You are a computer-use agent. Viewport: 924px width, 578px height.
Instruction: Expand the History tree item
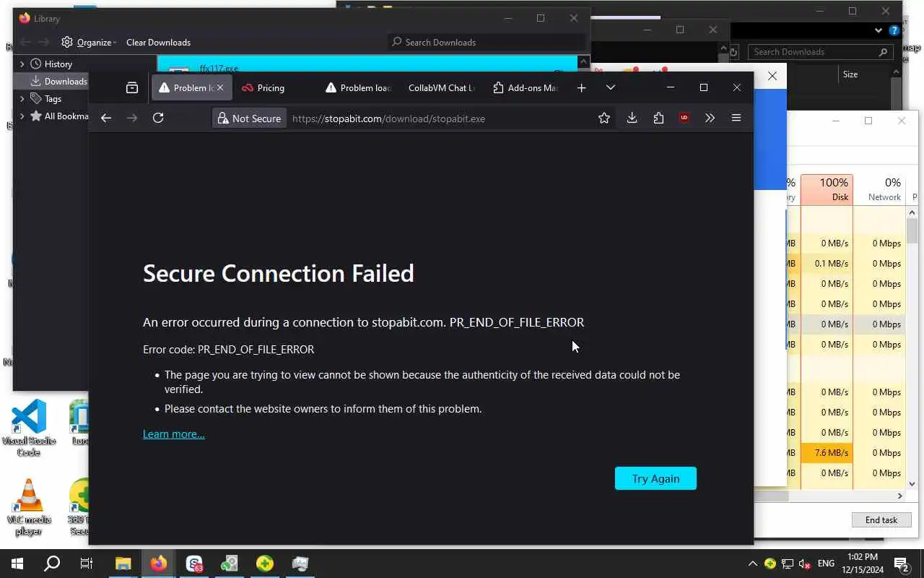(x=22, y=64)
